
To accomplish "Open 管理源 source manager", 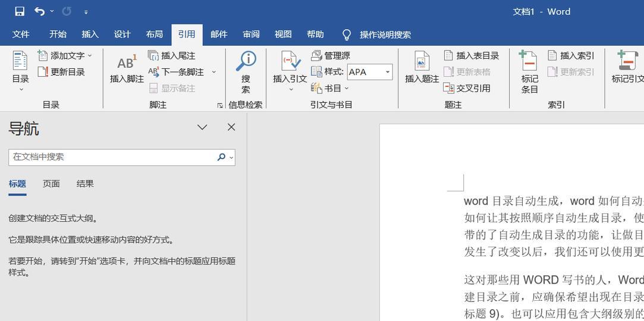I will 331,55.
